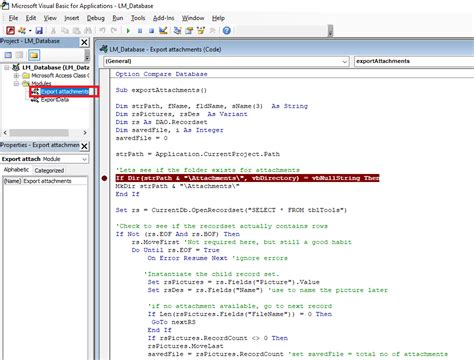The width and height of the screenshot is (474, 360).
Task: Click the Cut scissors icon
Action: pos(53,31)
